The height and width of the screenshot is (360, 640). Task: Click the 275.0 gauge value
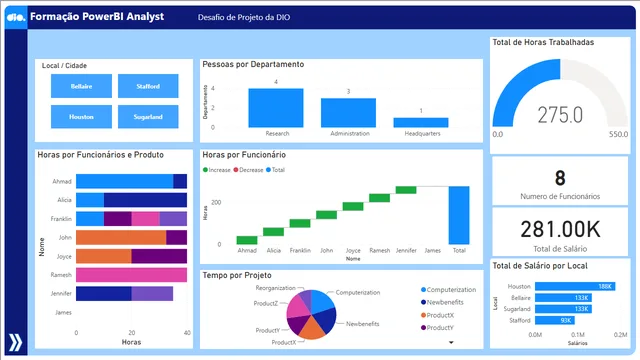pyautogui.click(x=560, y=115)
